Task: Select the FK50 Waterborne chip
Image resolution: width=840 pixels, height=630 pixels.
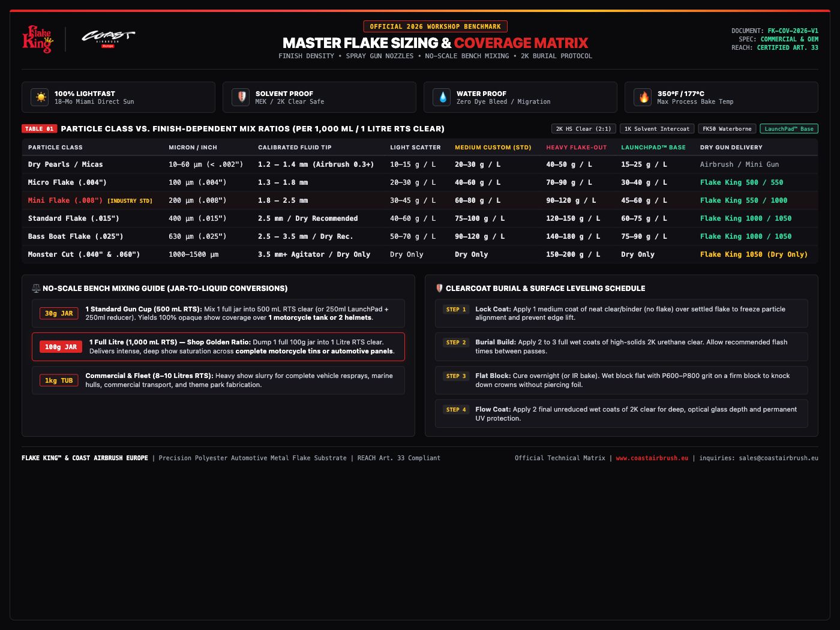Action: (727, 129)
